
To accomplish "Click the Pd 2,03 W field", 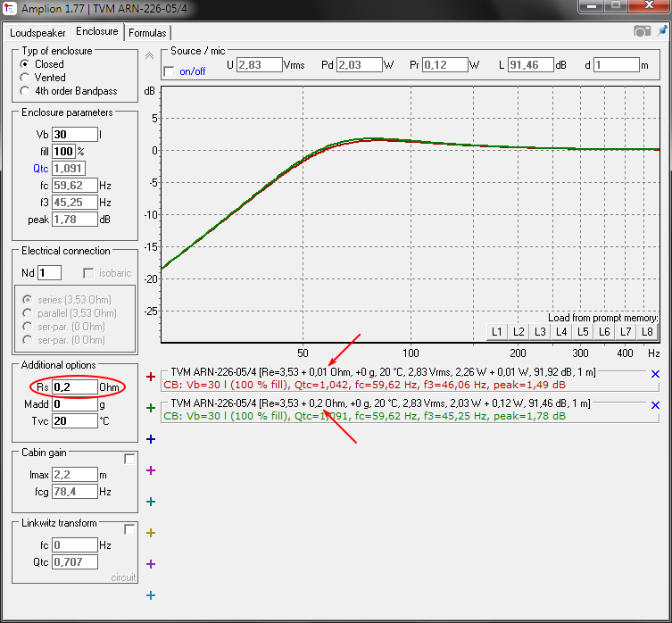I will point(359,65).
